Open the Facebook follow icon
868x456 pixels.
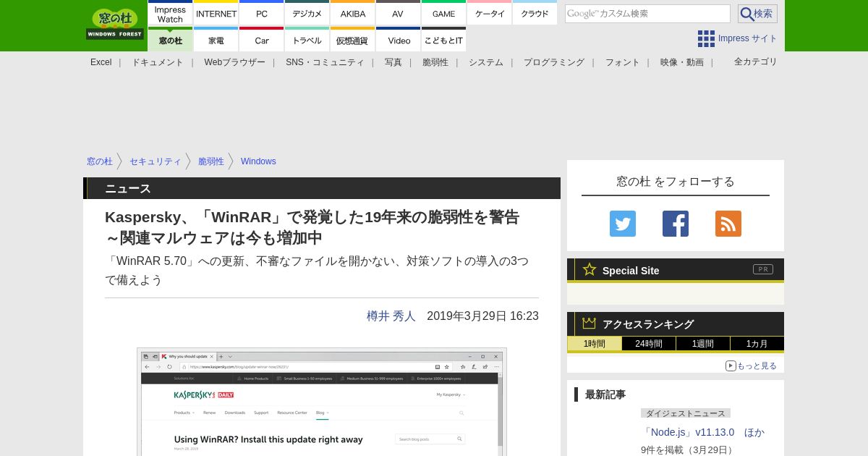pos(676,224)
